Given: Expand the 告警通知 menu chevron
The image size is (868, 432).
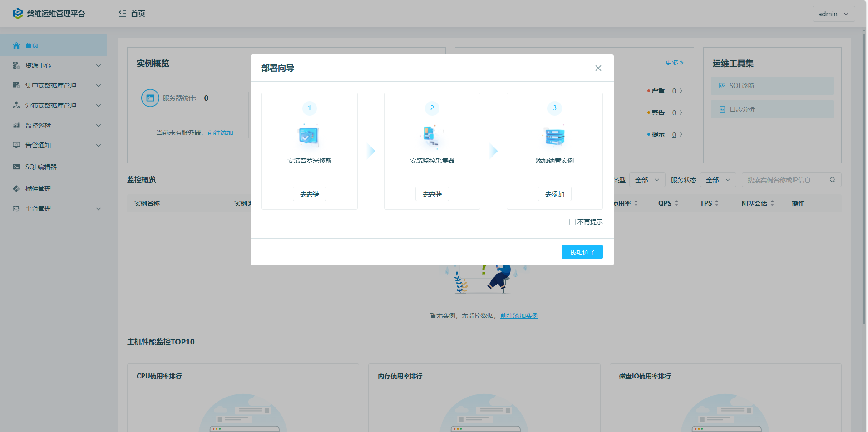Looking at the screenshot, I should coord(99,145).
